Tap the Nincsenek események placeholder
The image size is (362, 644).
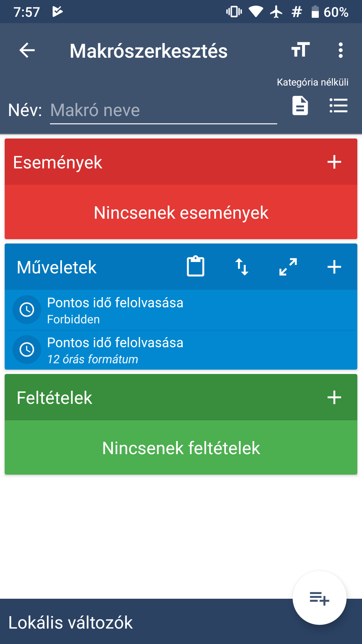(x=181, y=213)
